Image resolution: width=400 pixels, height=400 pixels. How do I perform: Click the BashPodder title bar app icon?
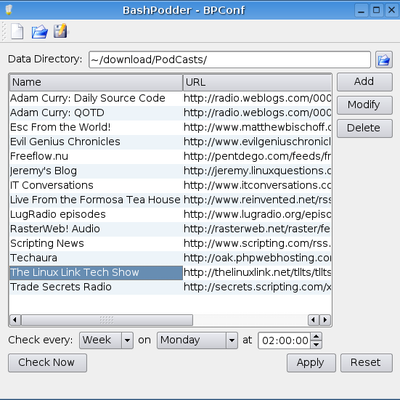pyautogui.click(x=9, y=10)
